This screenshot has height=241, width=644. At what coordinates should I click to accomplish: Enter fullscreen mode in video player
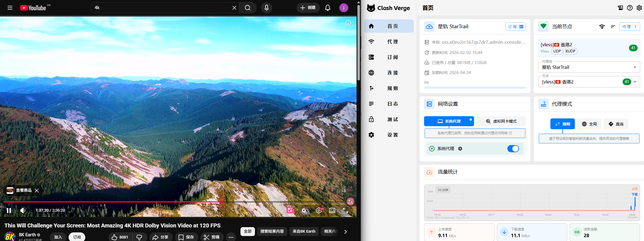345,210
